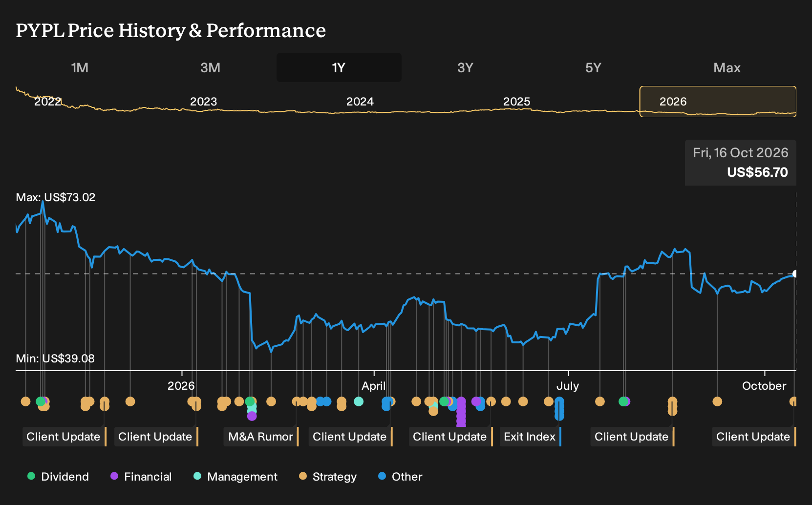The image size is (812, 505).
Task: Select the lone Strategy marker just before October
Action: coord(717,401)
